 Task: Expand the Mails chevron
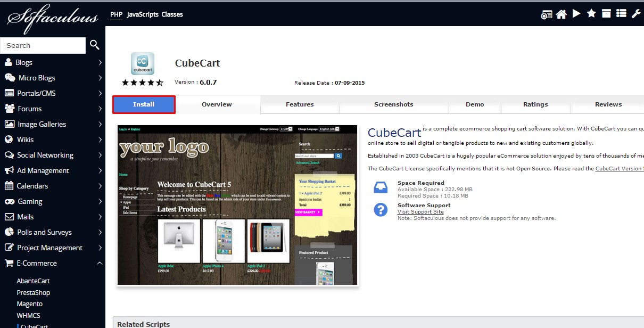pyautogui.click(x=100, y=217)
